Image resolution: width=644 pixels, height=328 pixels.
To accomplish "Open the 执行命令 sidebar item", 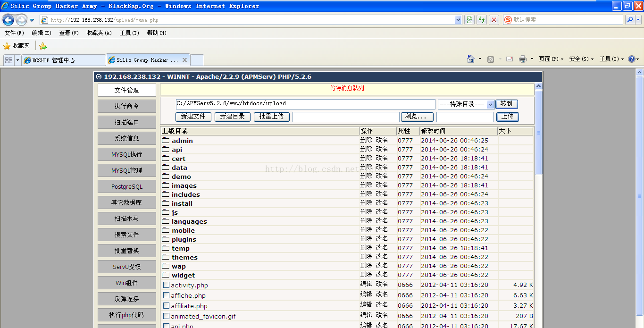I will (127, 106).
